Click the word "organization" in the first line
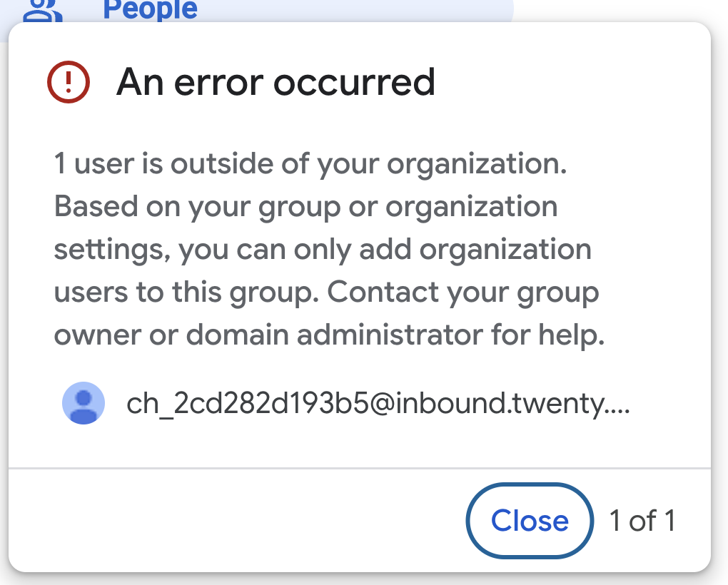728x585 pixels. tap(477, 164)
